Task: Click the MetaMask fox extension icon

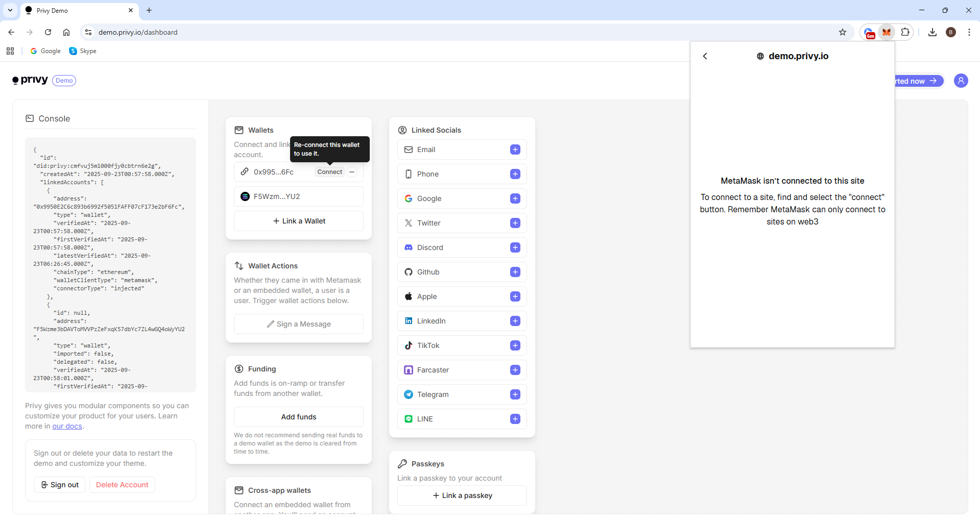Action: pyautogui.click(x=887, y=32)
